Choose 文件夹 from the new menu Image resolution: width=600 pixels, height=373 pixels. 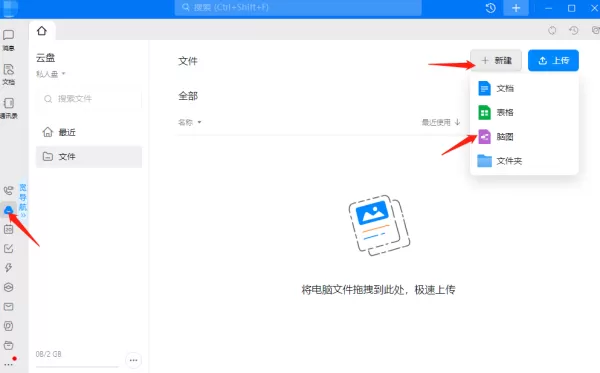pos(524,161)
